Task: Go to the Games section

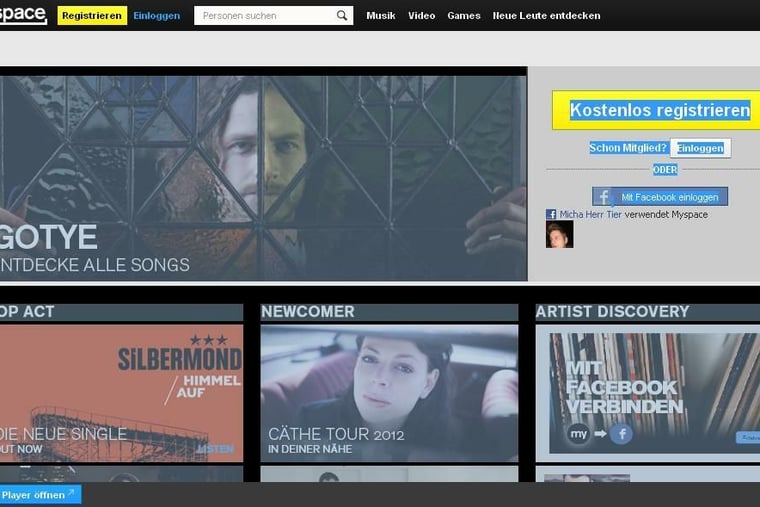Action: 464,16
